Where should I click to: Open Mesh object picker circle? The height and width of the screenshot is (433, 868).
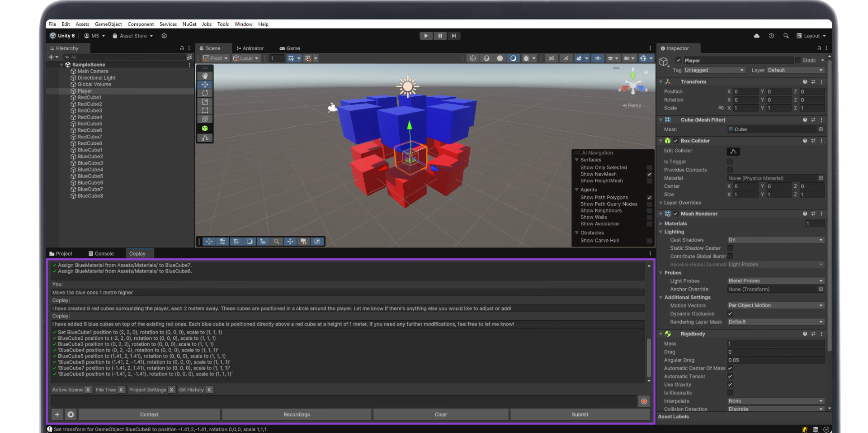click(821, 129)
